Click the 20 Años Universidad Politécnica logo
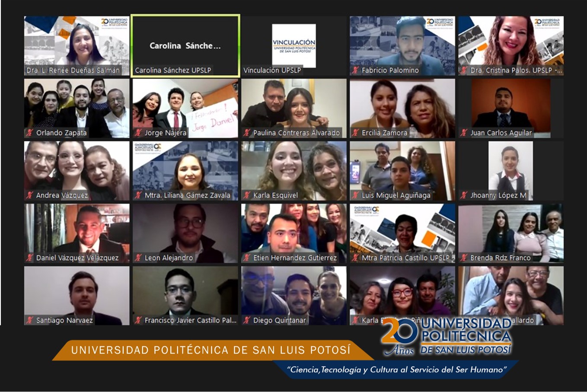587x392 pixels. pyautogui.click(x=446, y=336)
